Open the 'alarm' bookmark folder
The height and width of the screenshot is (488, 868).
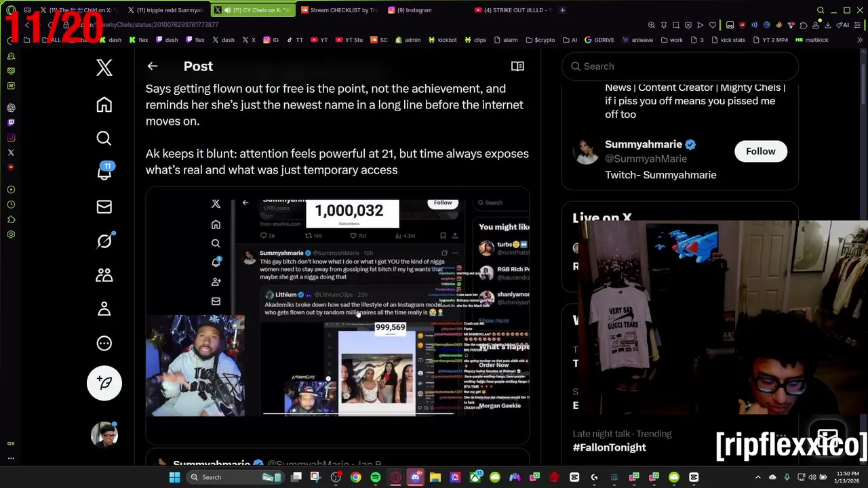pyautogui.click(x=505, y=40)
